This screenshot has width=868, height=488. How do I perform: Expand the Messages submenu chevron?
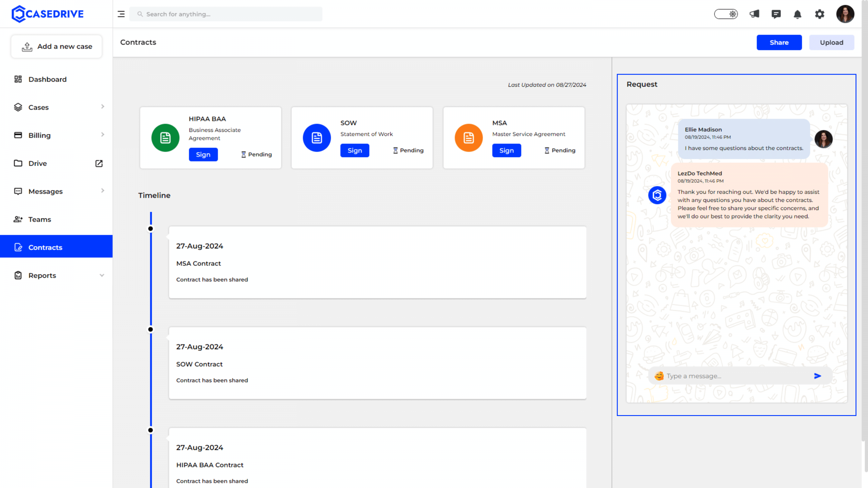click(102, 191)
